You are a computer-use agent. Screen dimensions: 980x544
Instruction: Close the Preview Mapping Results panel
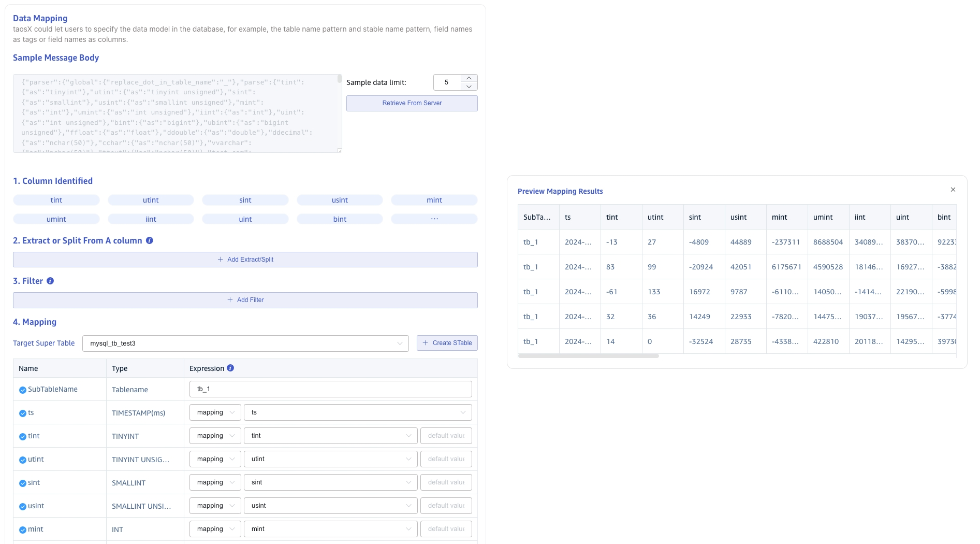click(953, 190)
